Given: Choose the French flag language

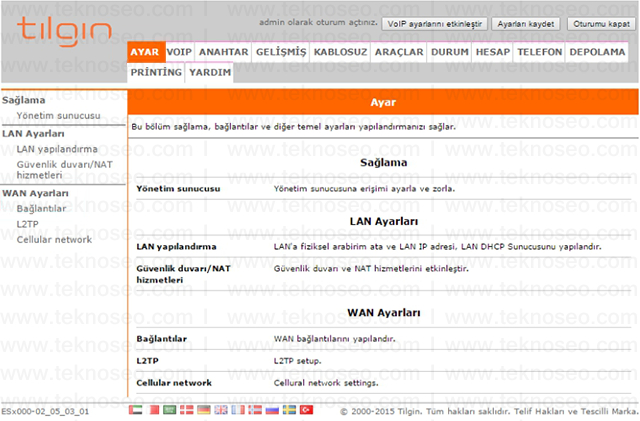Looking at the screenshot, I should point(238,410).
